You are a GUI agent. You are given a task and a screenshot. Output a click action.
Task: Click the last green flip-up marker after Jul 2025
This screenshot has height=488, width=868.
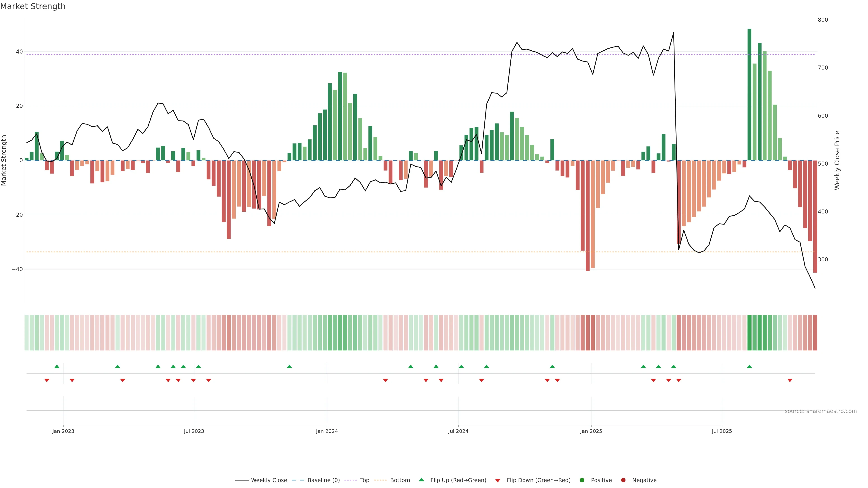(749, 366)
